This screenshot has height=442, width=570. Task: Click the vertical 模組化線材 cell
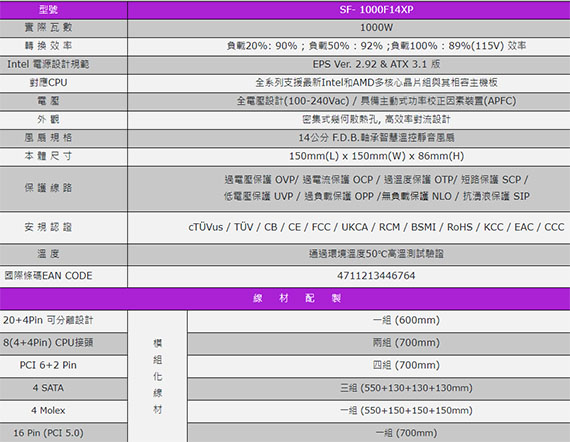point(157,376)
